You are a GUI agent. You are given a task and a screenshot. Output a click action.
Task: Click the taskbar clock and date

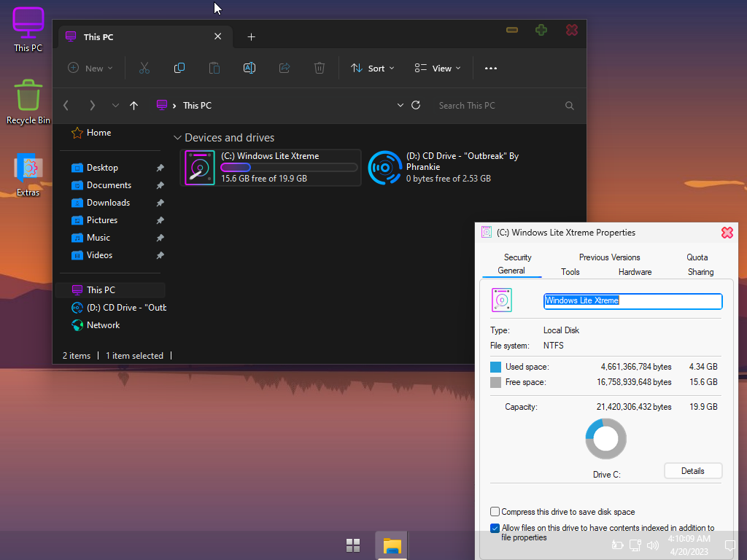[689, 545]
